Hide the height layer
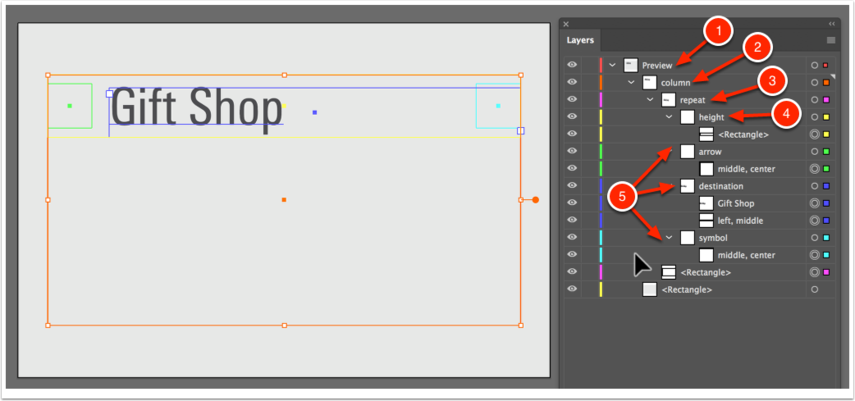Screen dimensions: 855x401 click(571, 117)
